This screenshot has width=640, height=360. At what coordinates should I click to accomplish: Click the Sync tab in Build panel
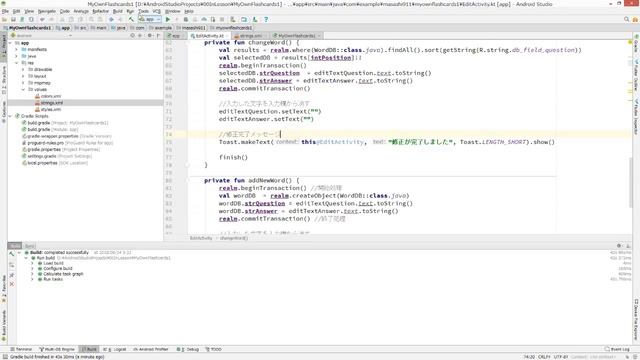click(29, 246)
